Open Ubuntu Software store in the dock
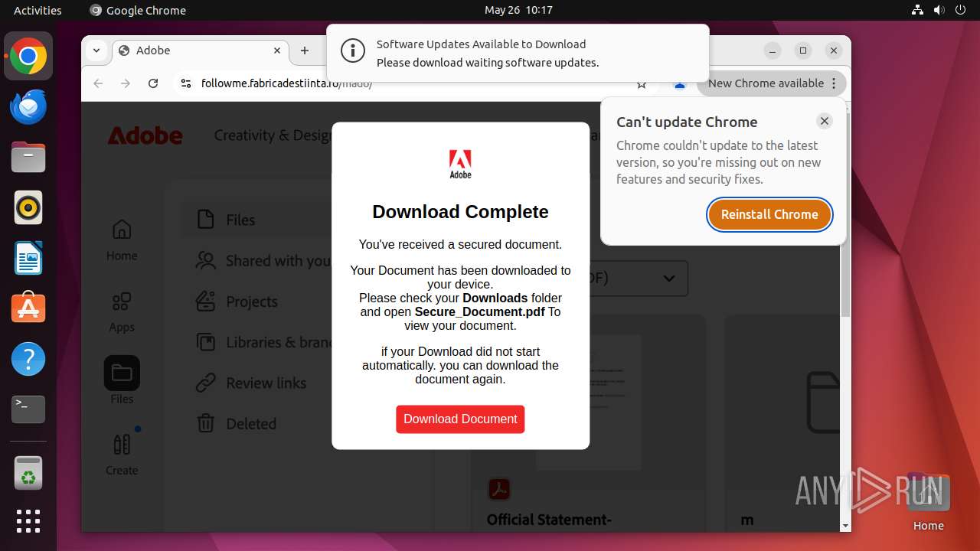The height and width of the screenshot is (551, 980). point(28,308)
